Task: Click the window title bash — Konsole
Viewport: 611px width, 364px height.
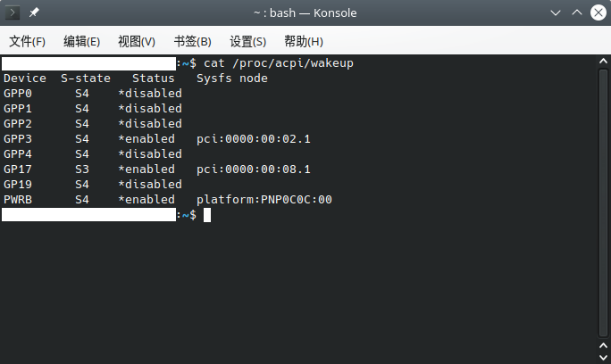Action: 305,12
